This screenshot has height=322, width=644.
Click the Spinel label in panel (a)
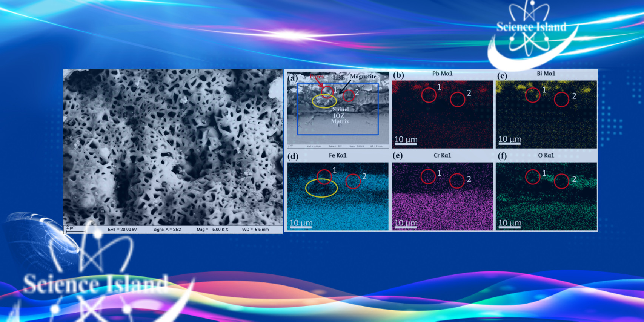(x=340, y=109)
